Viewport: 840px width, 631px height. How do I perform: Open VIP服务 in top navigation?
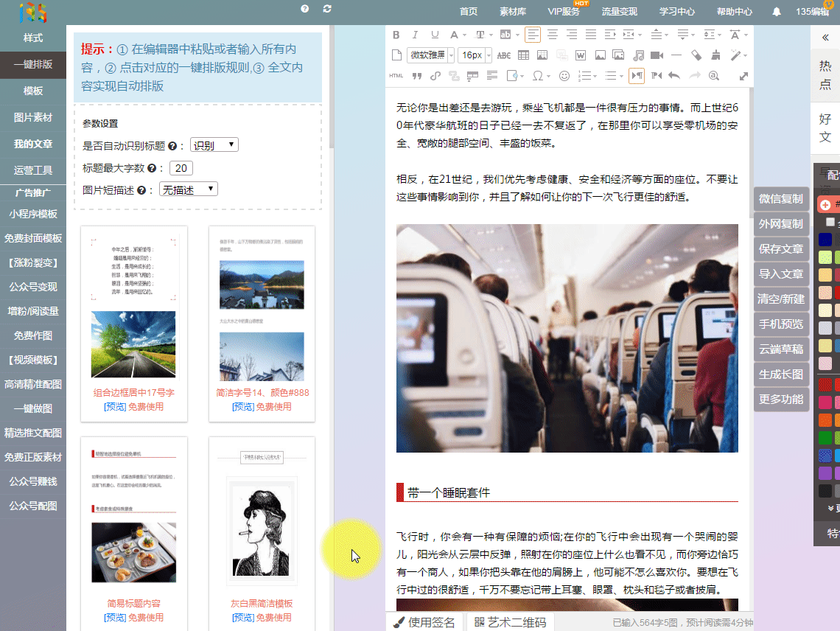point(564,12)
